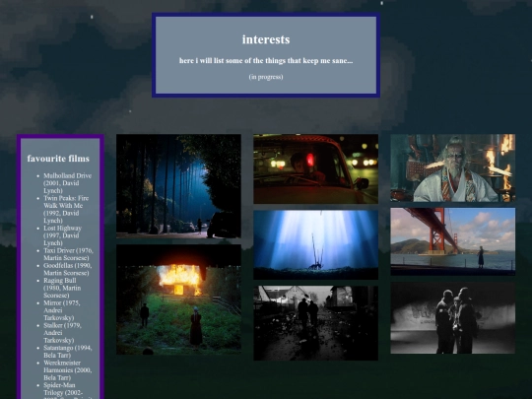532x399 pixels.
Task: Select the Goodfellas list entry
Action: tap(68, 269)
